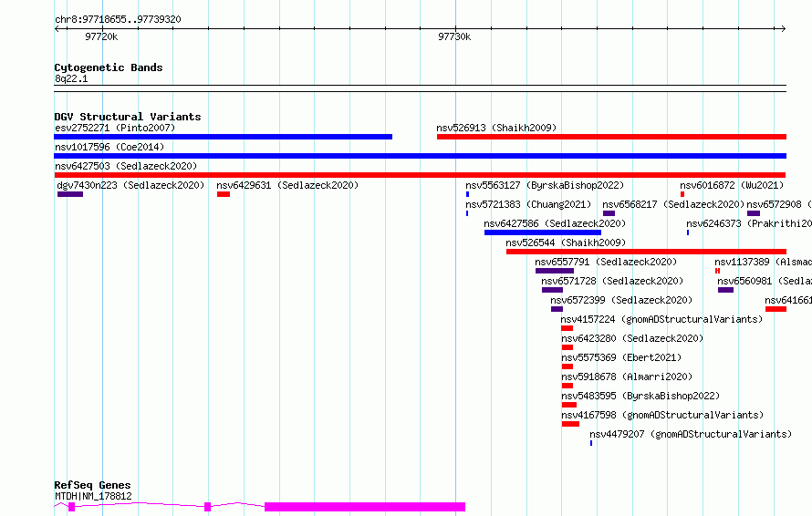Open the nsv1017596 (Coe2014) variant label
This screenshot has height=516, width=812.
[109, 147]
